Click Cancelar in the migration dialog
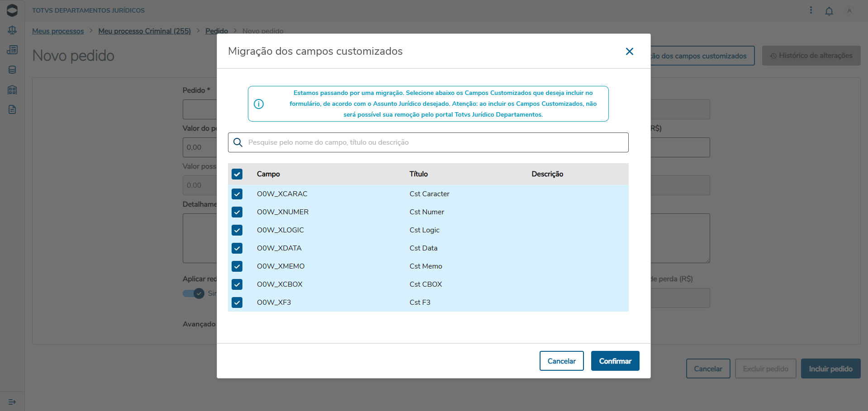The image size is (868, 411). tap(561, 361)
